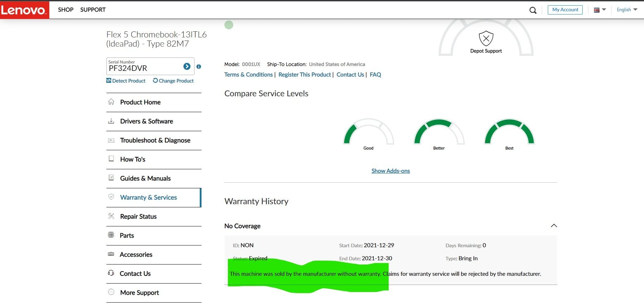This screenshot has height=304, width=644.
Task: Submit serial number with arrow icon
Action: coord(187,66)
